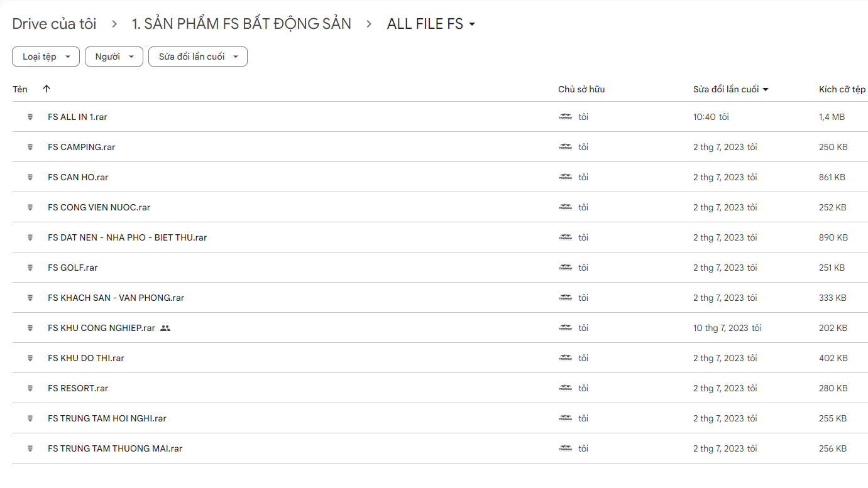Click the shared-people icon on FS KHU CONG NGHIEP.rar
Screen dimensions: 868x488
click(x=165, y=328)
